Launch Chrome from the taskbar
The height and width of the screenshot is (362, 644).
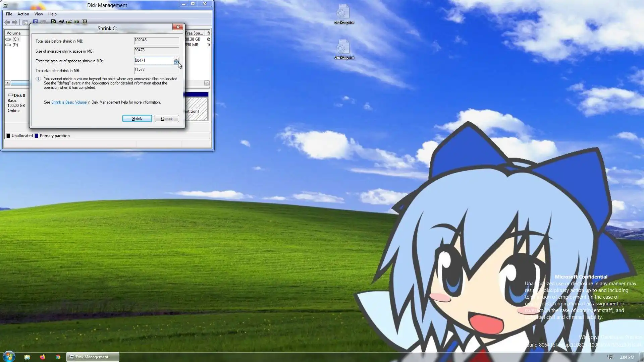pos(58,357)
